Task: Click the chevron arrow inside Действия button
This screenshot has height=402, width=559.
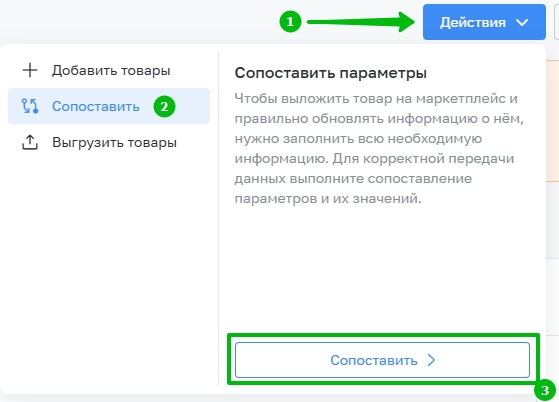Action: [522, 23]
